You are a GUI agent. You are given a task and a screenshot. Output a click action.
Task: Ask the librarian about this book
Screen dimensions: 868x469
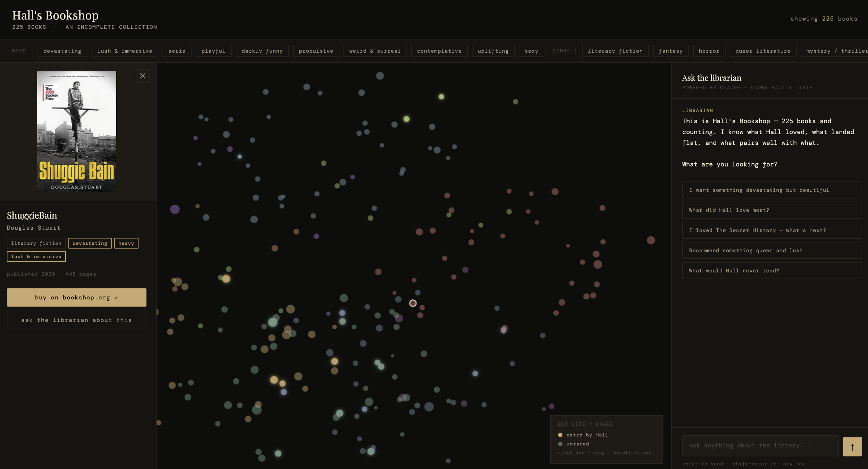(76, 320)
